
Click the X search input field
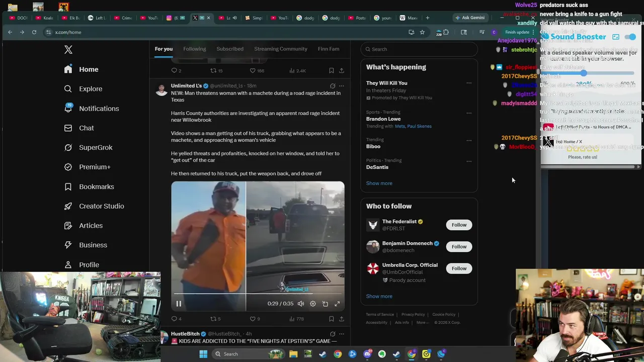(x=419, y=49)
